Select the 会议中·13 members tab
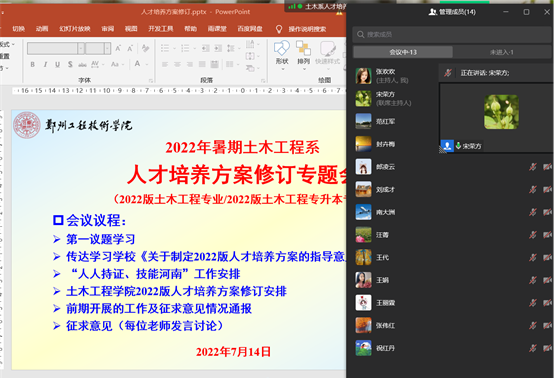556x378 pixels. click(x=403, y=52)
